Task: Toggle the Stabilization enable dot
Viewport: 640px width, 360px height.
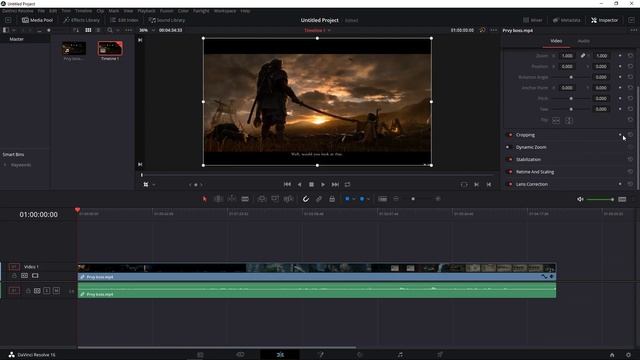Action: point(510,160)
